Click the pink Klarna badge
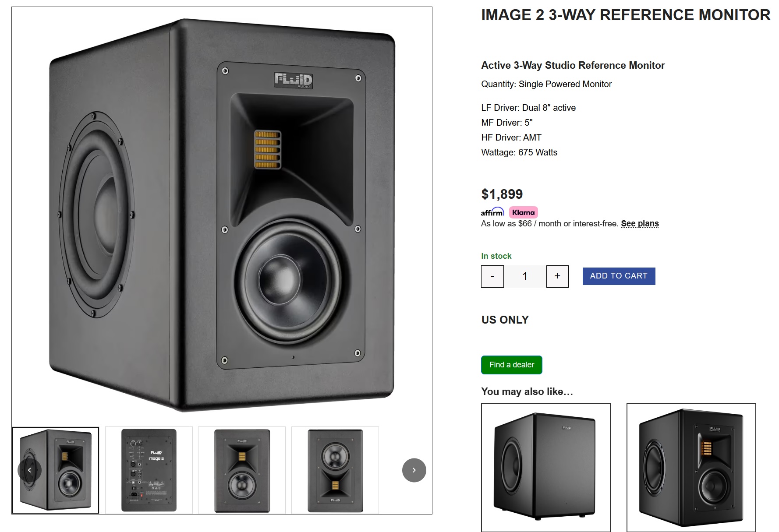The height and width of the screenshot is (532, 779). pyautogui.click(x=523, y=212)
